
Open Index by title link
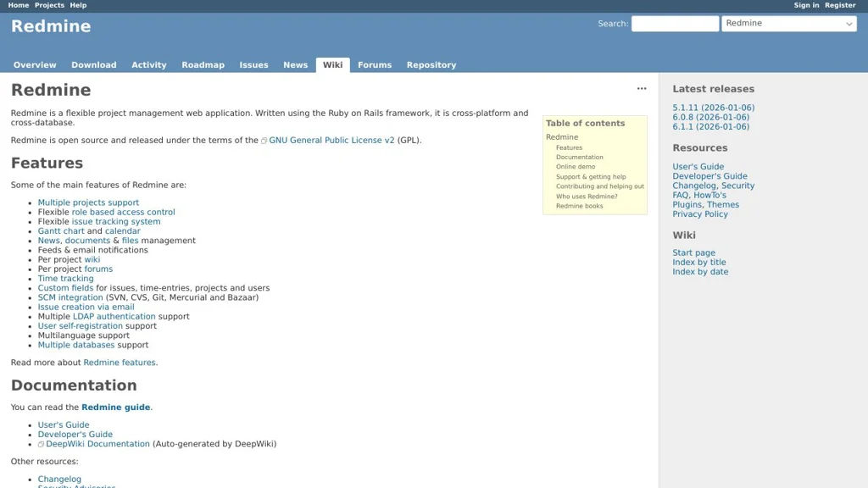pyautogui.click(x=699, y=263)
